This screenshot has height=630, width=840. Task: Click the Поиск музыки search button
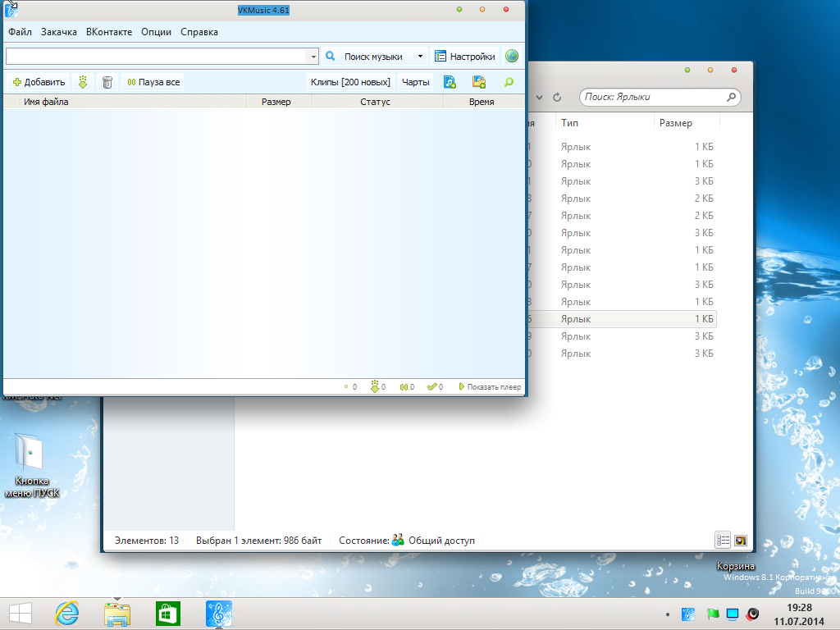click(x=367, y=57)
